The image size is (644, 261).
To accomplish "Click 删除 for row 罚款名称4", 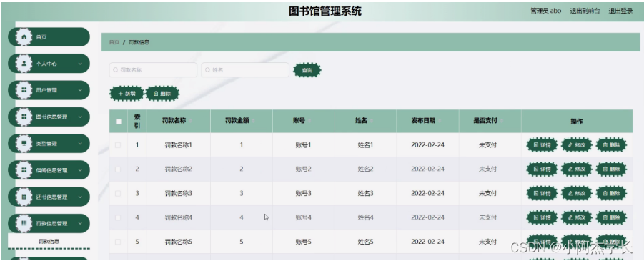I will [x=612, y=217].
